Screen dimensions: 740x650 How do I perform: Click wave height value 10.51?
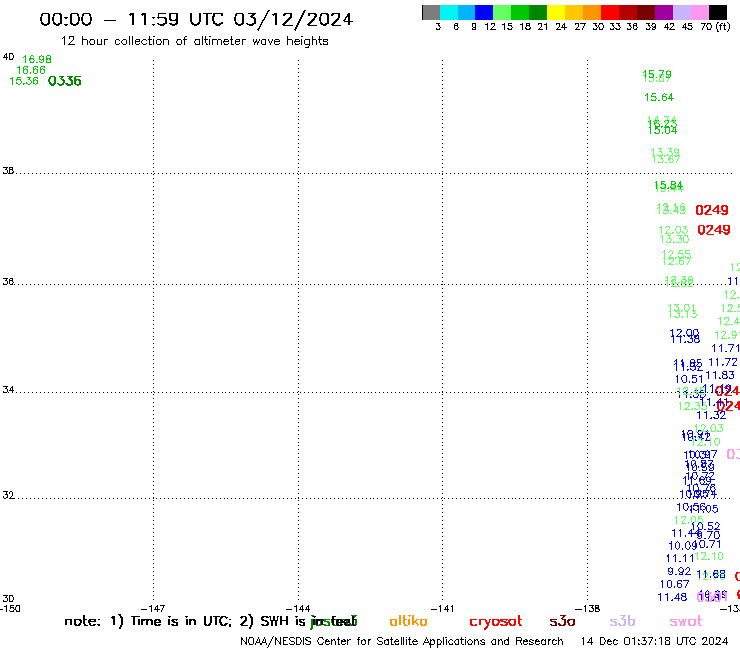tap(689, 380)
